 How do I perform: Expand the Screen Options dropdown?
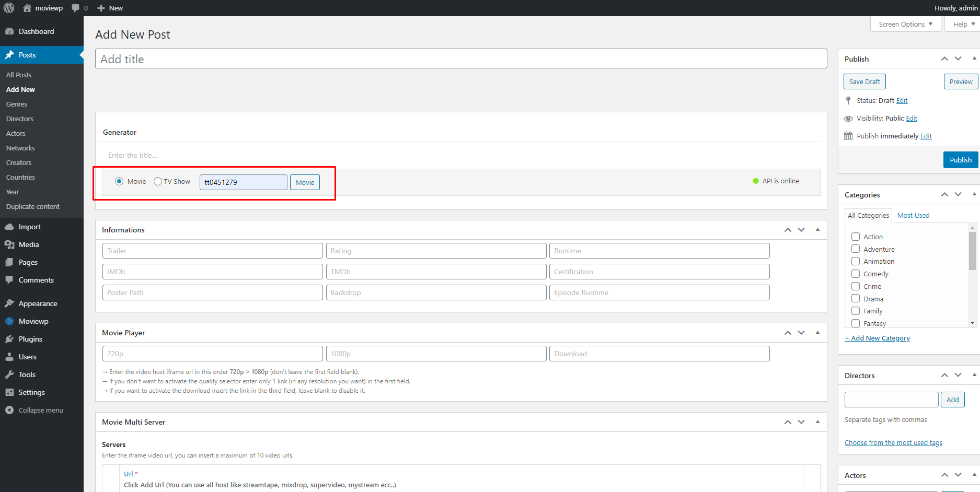(905, 24)
